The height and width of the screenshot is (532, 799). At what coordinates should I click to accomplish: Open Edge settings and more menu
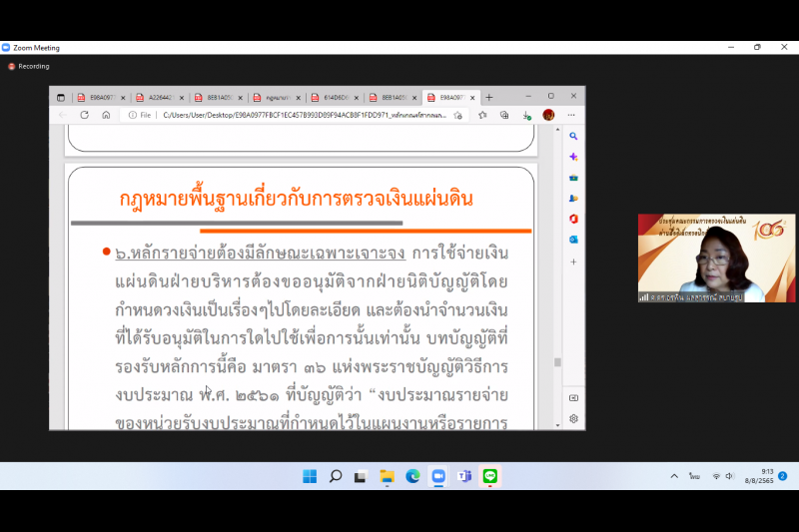571,115
